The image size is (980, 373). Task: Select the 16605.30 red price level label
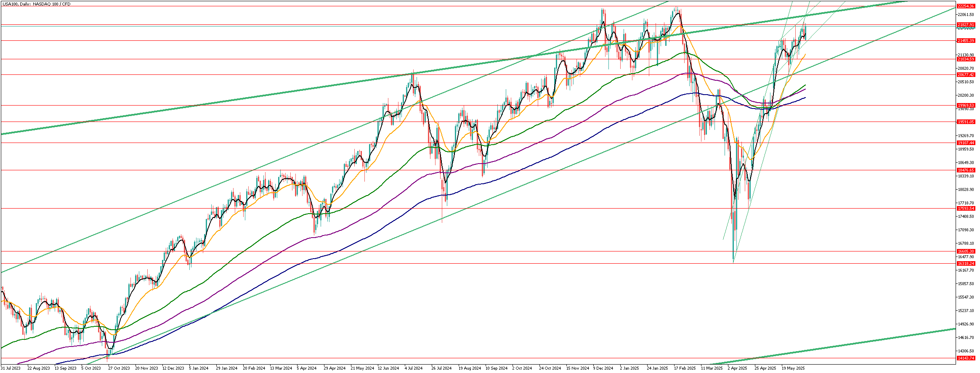966,251
